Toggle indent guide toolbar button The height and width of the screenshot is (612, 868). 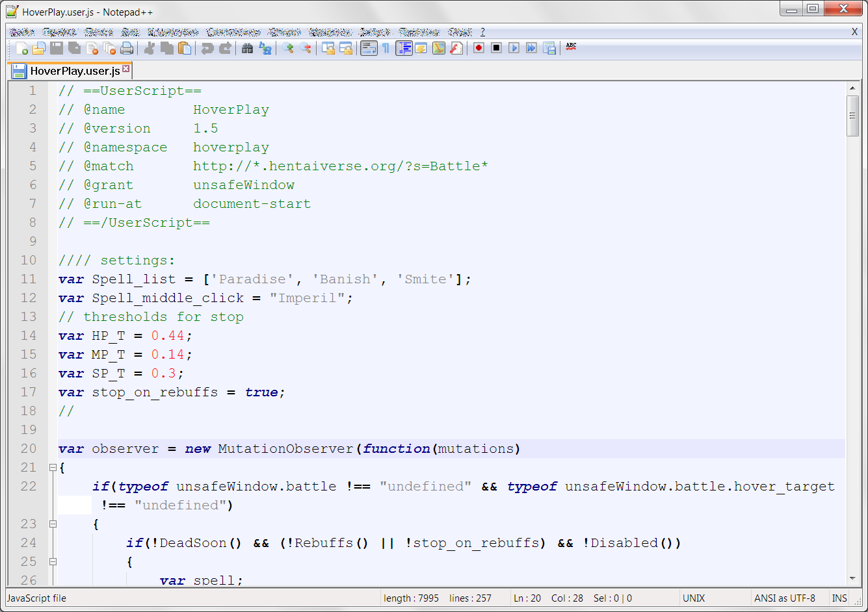click(x=404, y=48)
